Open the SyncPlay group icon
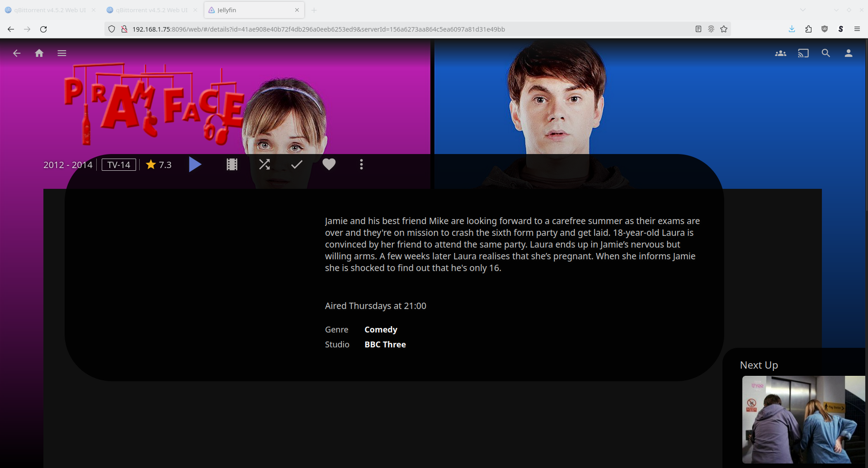This screenshot has width=868, height=468. tap(780, 53)
